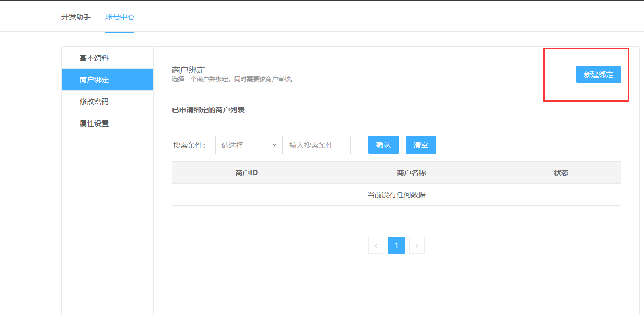Click the 当前没有任何数据 empty table row
The width and height of the screenshot is (644, 315).
pos(396,195)
